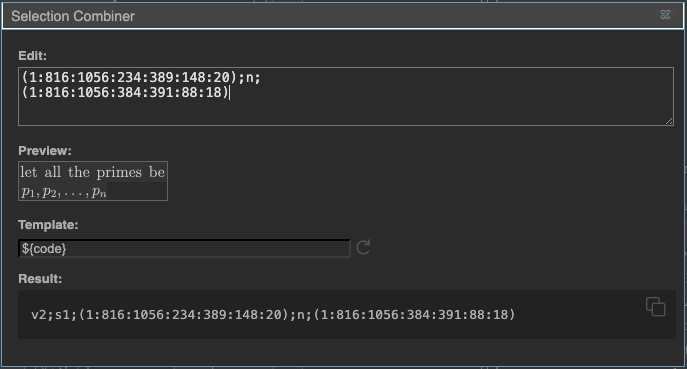Click "let all the primes be" preview text
687x369 pixels.
click(x=92, y=172)
